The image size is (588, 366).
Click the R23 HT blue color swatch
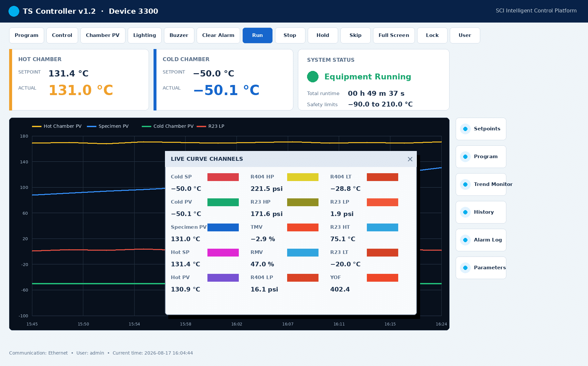click(383, 227)
